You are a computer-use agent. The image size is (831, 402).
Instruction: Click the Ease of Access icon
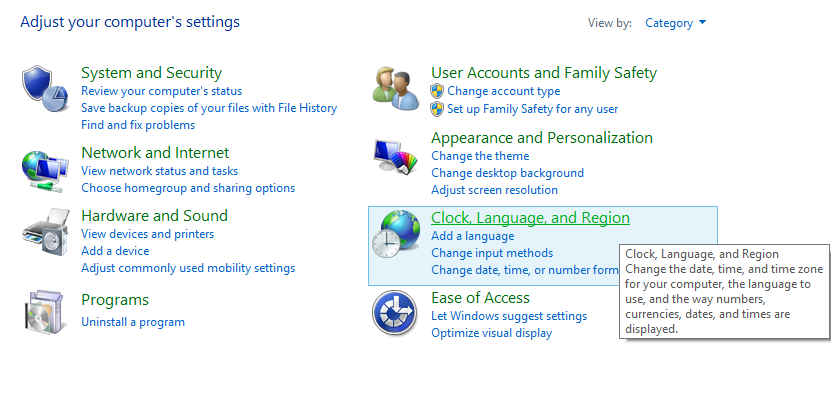click(394, 312)
